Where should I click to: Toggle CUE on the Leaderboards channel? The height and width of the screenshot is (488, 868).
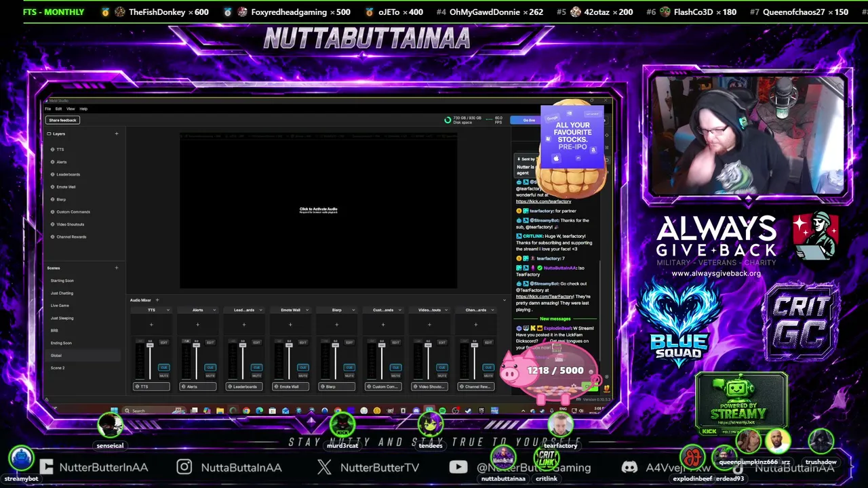tap(256, 367)
